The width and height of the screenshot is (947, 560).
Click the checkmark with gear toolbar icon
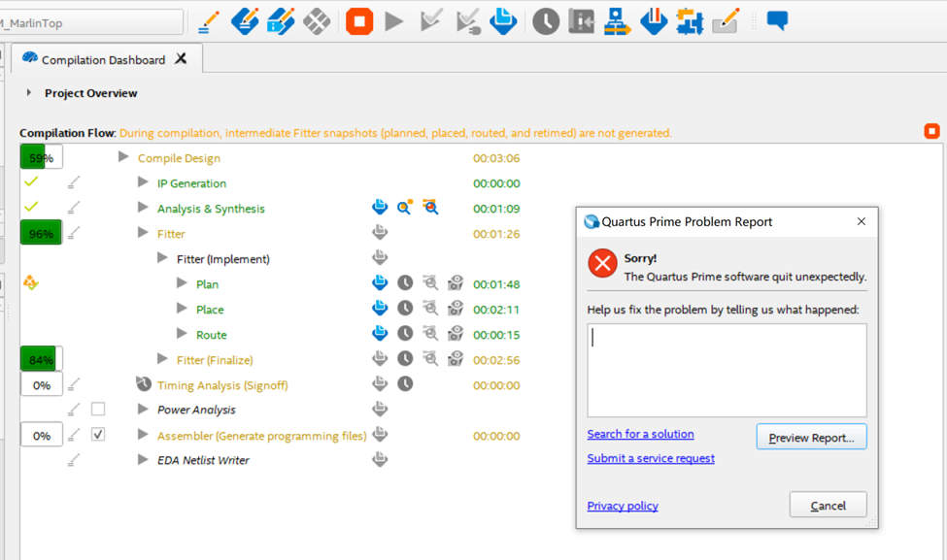(468, 21)
